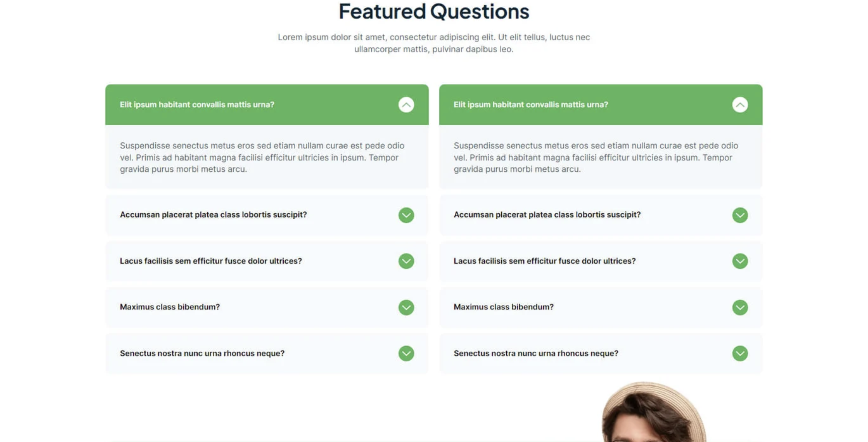Click the chevron circle on right 'Senectus nostra' row
868x442 pixels.
[x=740, y=353]
